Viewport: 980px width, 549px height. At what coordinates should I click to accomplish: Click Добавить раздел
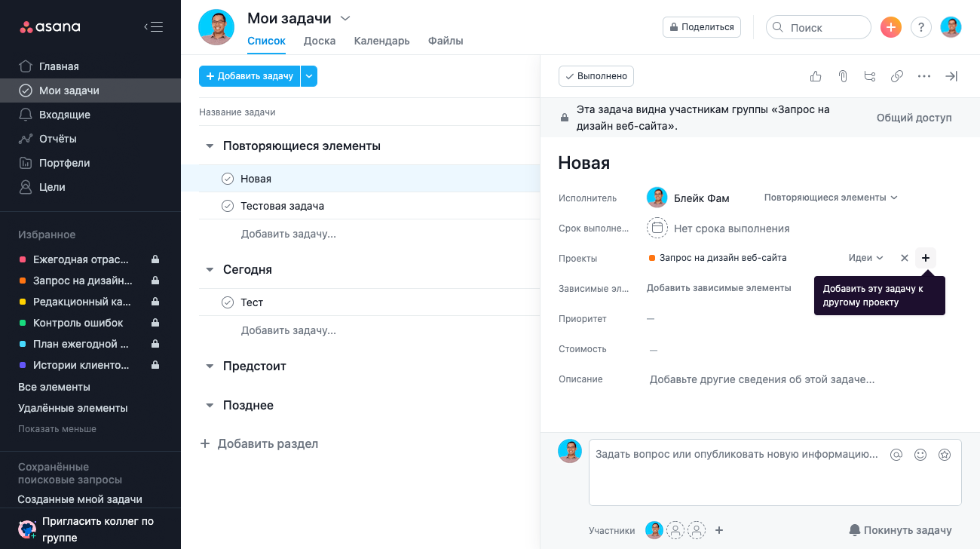pos(259,443)
